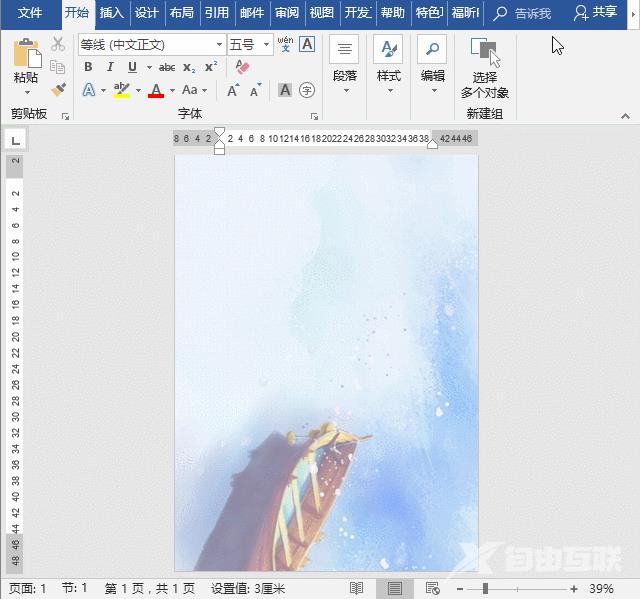Switch to Read Mode view
Image resolution: width=640 pixels, height=599 pixels.
click(357, 588)
